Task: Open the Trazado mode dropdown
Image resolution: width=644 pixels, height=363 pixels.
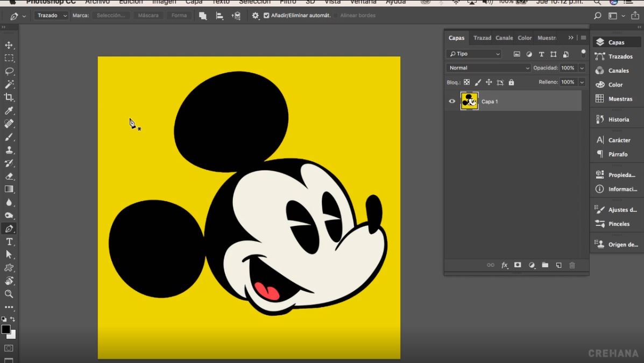Action: [51, 16]
